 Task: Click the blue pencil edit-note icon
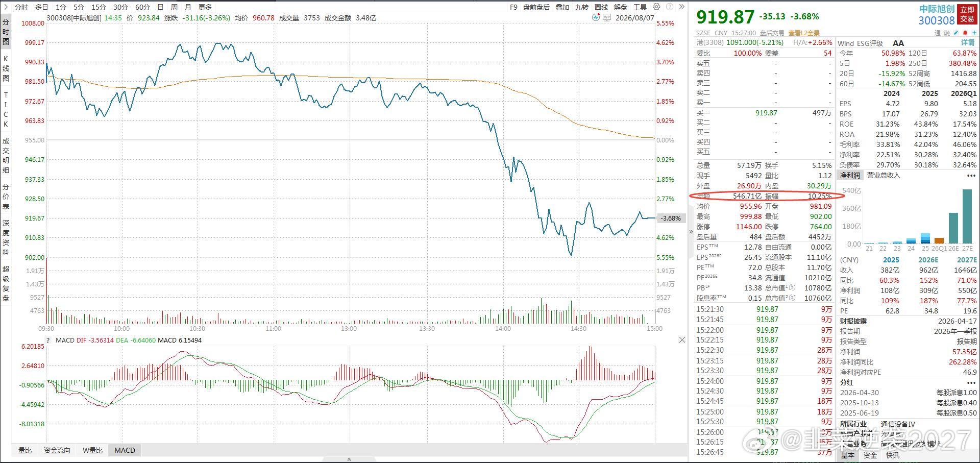[957, 33]
